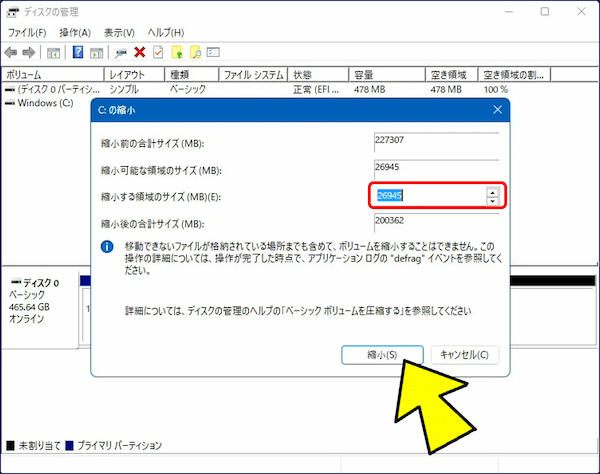
Task: Click the Back arrow toolbar icon
Action: 11,52
